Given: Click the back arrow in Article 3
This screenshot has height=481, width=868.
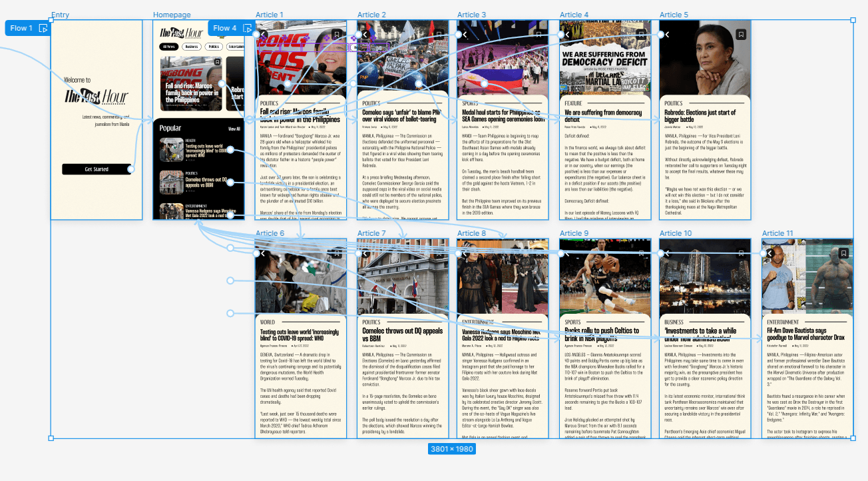Looking at the screenshot, I should click(465, 34).
